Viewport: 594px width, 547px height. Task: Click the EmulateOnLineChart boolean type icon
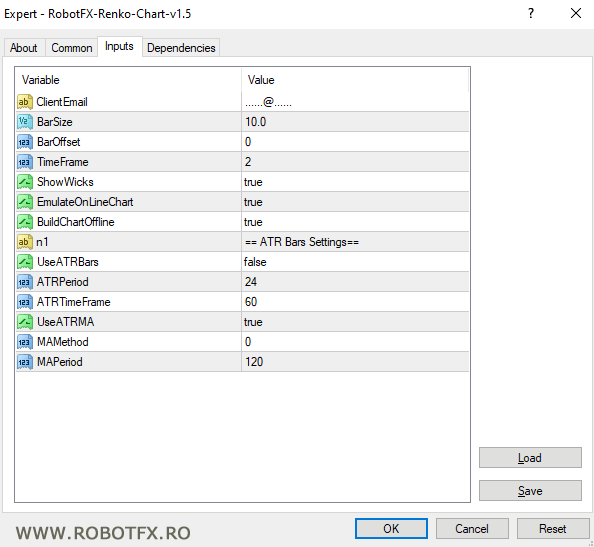click(x=25, y=202)
